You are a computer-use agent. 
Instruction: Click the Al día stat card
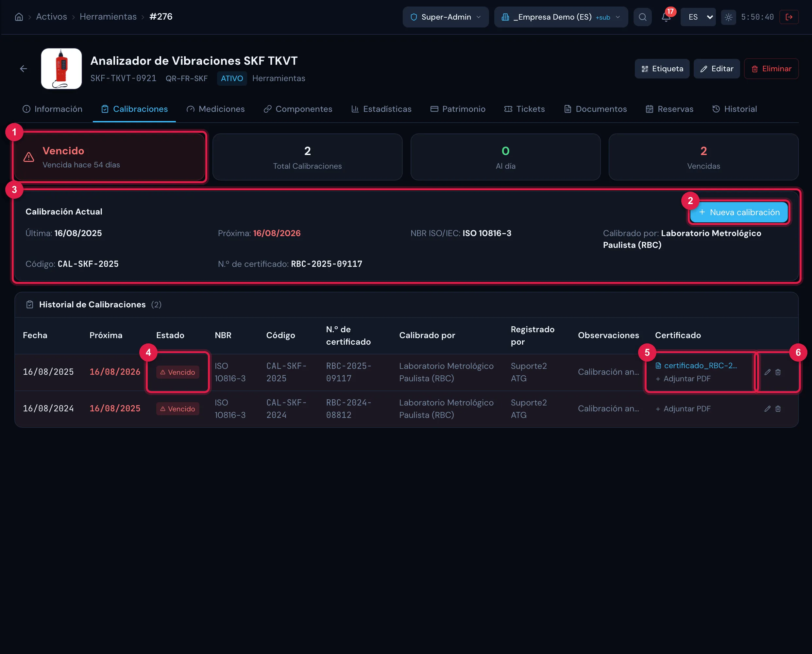click(505, 157)
